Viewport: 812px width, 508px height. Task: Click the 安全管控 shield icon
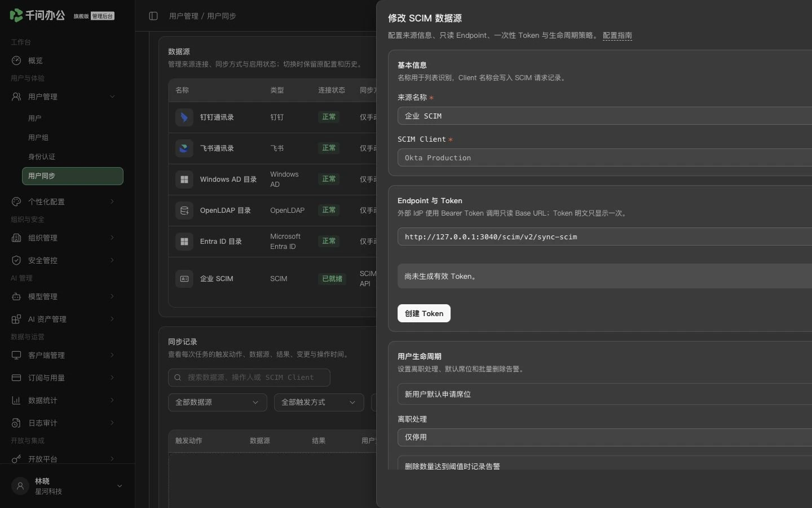point(16,260)
